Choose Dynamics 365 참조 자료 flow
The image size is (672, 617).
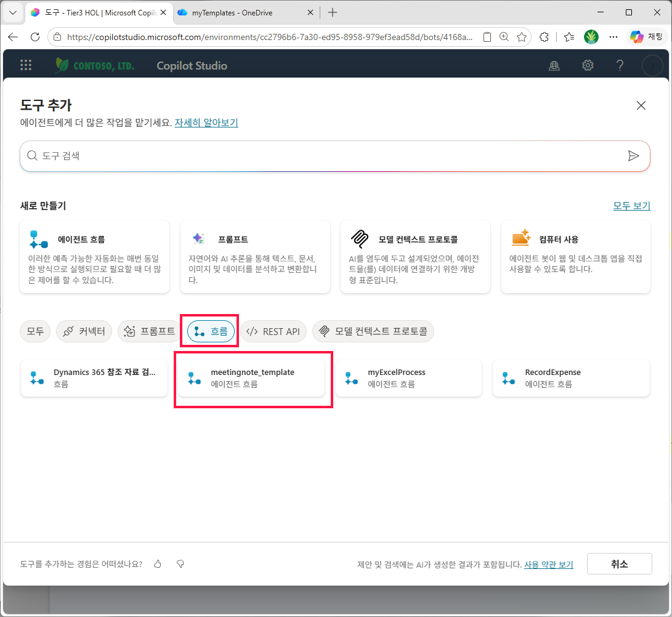click(x=94, y=378)
